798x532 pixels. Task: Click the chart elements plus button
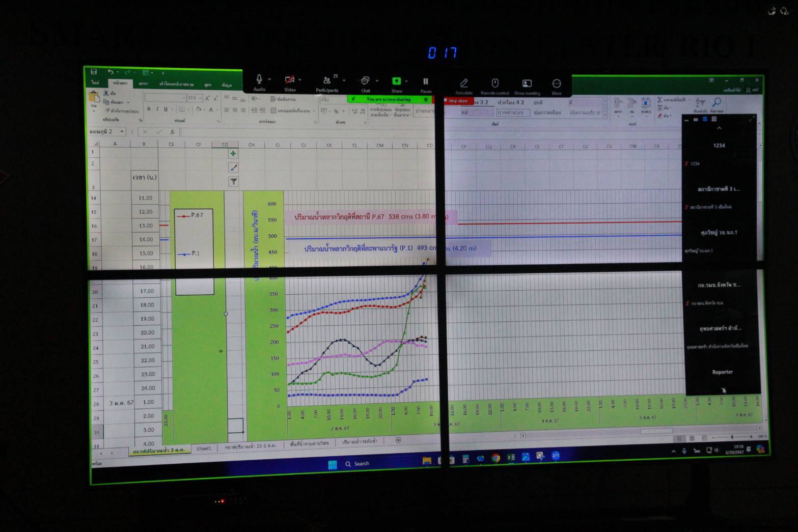(x=233, y=153)
